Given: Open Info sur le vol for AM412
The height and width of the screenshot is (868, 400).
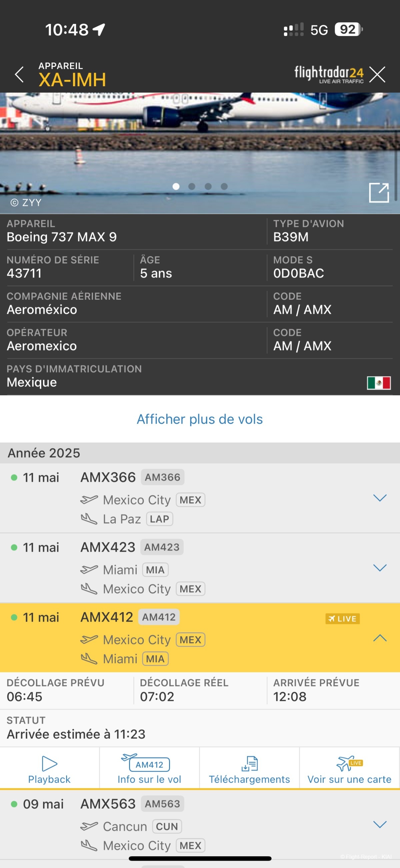Looking at the screenshot, I should (x=149, y=768).
